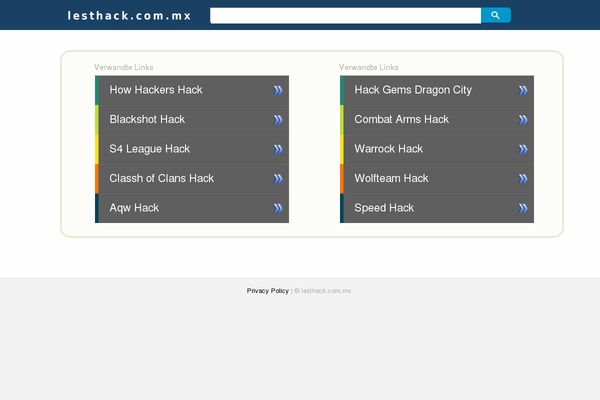Click double-arrow icon beside Classh of Clans Hack
This screenshot has height=400, width=600.
pyautogui.click(x=278, y=179)
